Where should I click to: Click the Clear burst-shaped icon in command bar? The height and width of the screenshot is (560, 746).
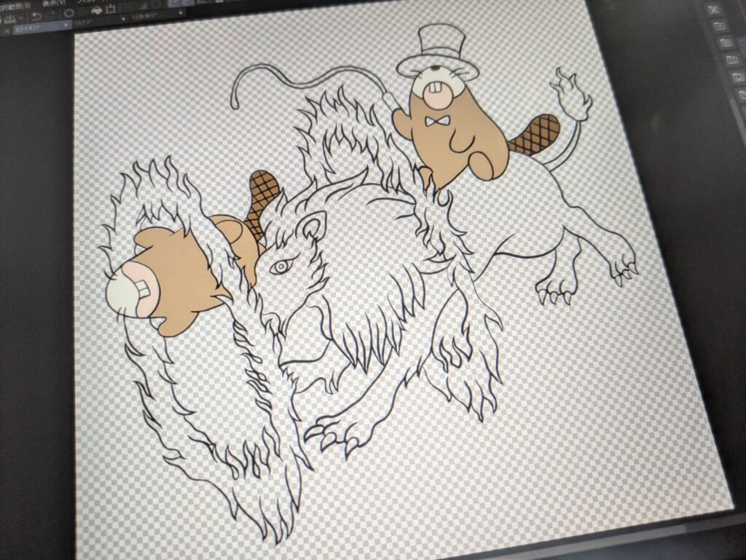69,13
